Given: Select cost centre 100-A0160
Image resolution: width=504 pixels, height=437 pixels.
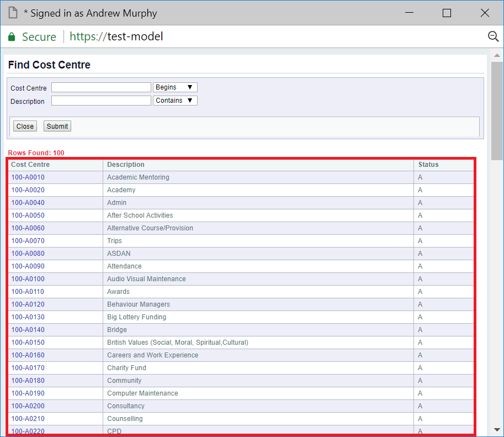Looking at the screenshot, I should [28, 355].
